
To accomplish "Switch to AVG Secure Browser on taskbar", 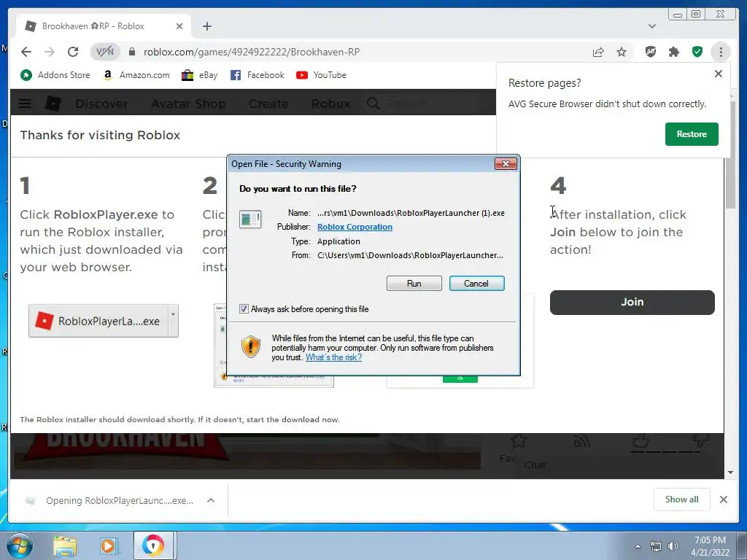I will 152,545.
